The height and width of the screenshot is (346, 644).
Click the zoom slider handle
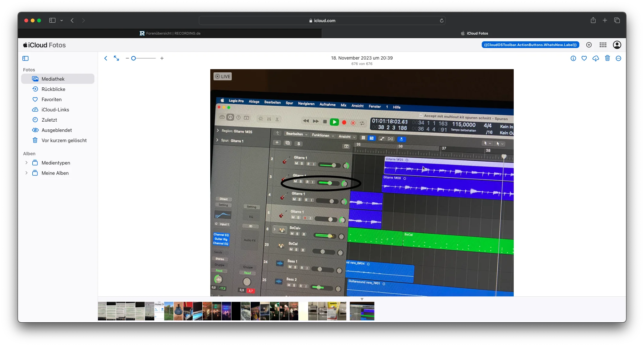[133, 58]
